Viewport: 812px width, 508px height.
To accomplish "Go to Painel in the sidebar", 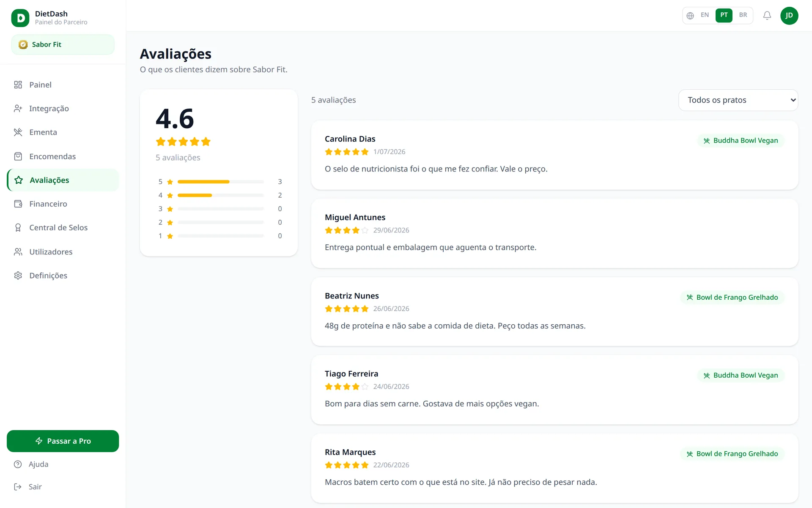I will [63, 85].
